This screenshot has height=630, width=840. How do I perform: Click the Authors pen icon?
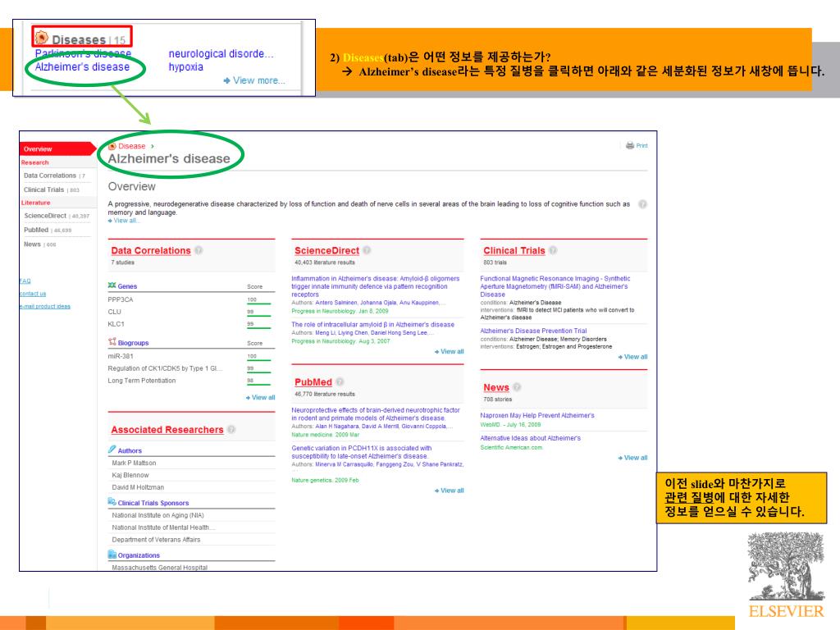112,450
